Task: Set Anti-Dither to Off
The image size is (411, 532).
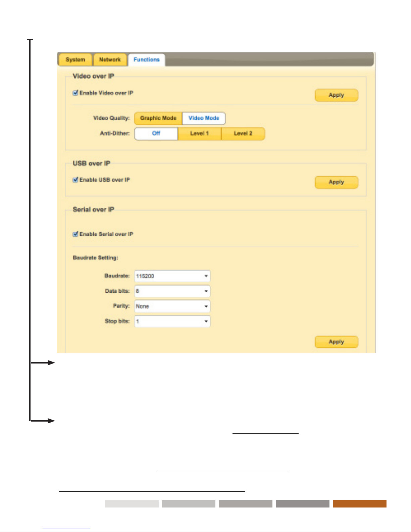Action: (156, 134)
